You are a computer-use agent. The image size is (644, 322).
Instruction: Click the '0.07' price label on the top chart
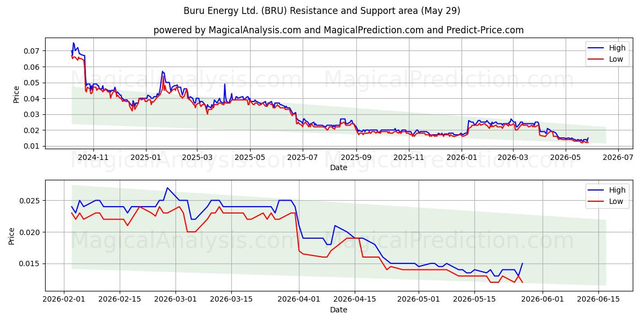pyautogui.click(x=32, y=51)
